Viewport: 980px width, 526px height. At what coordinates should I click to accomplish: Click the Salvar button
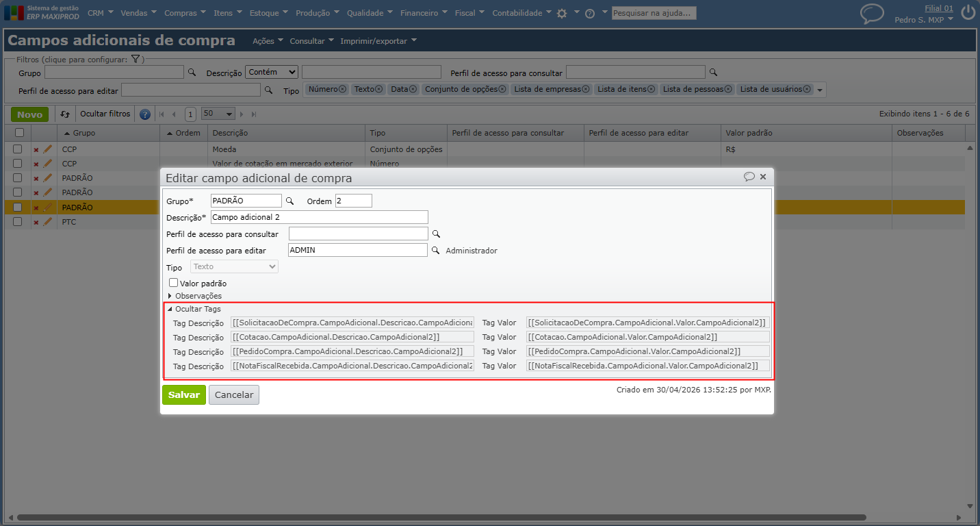pyautogui.click(x=184, y=394)
